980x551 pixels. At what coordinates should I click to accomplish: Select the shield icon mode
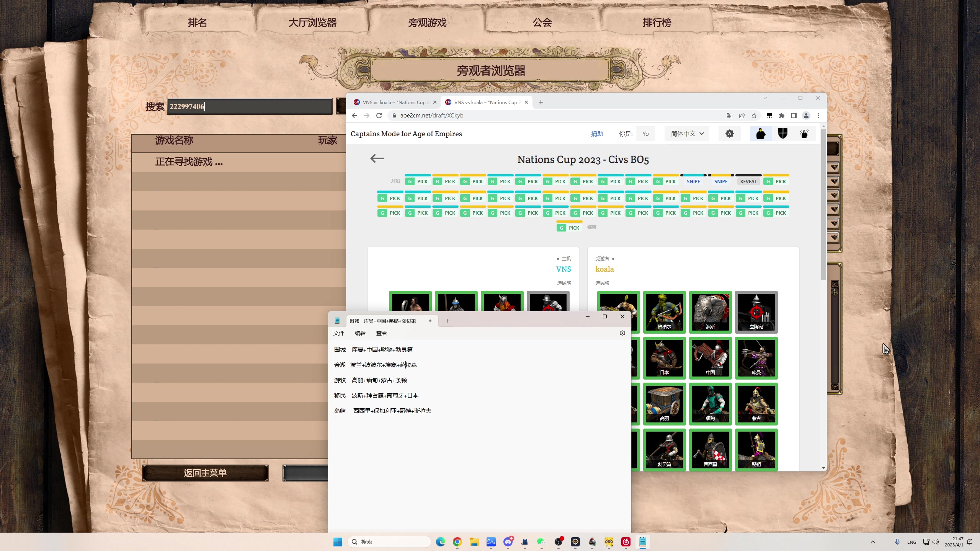pos(783,134)
